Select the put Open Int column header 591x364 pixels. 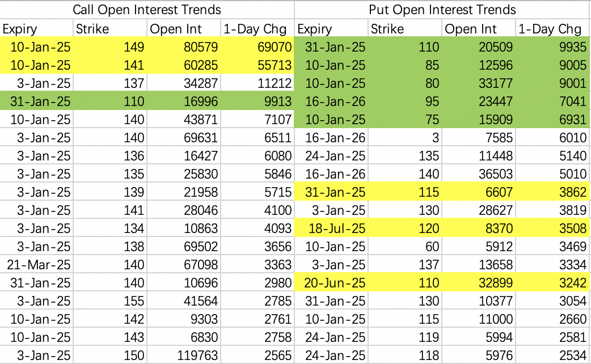tap(470, 29)
